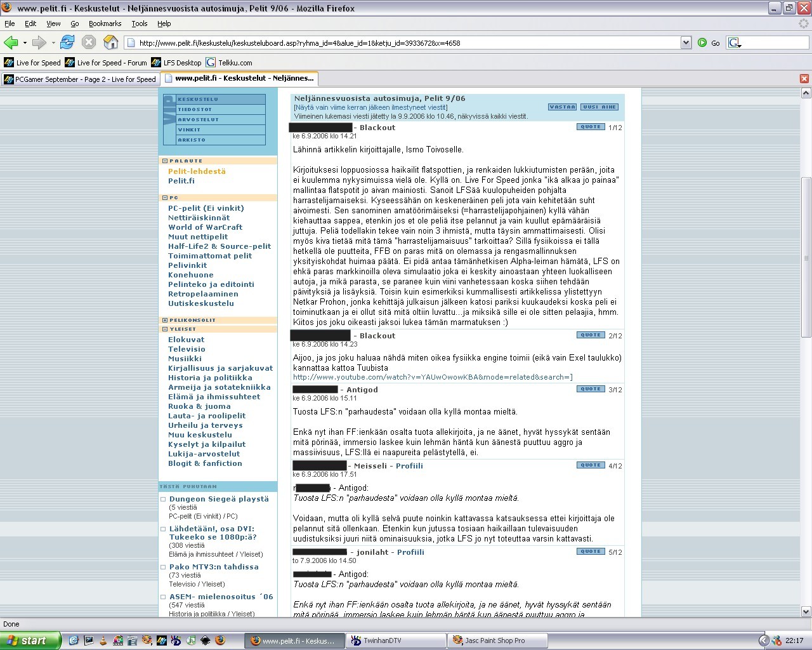
Task: Click the scroll up arrow of page scrollbar
Action: pos(806,93)
